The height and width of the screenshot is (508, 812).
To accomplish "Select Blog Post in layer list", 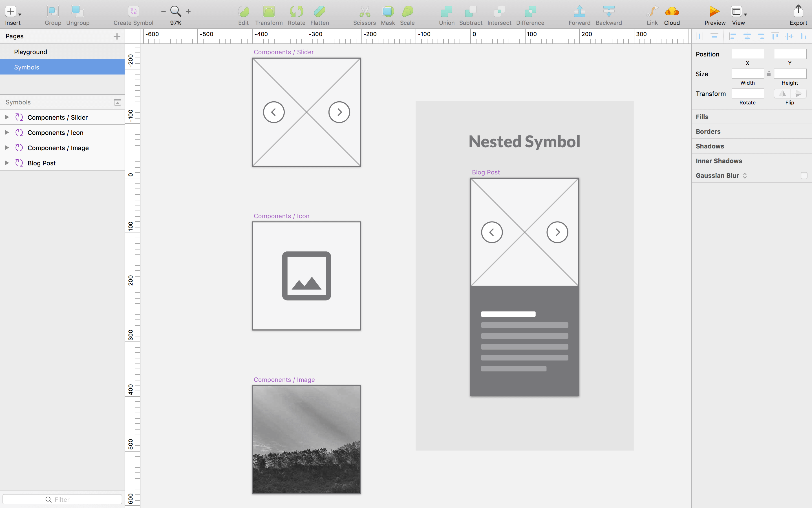I will point(62,163).
